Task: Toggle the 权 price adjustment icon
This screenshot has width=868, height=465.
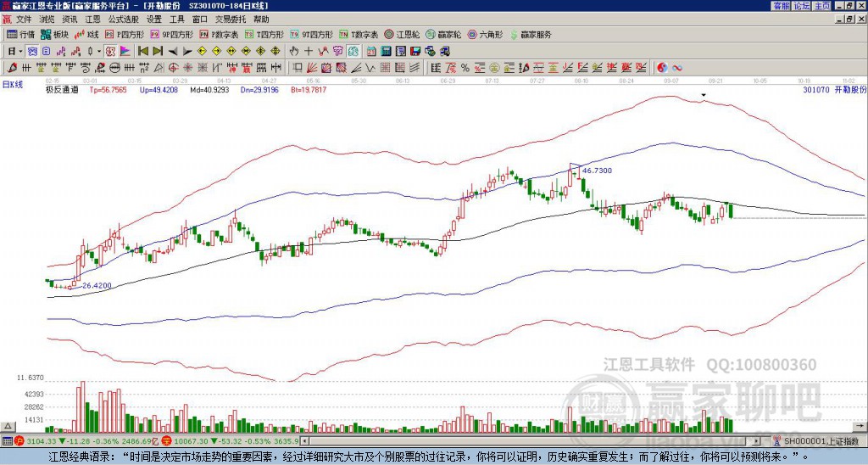Action: click(111, 51)
